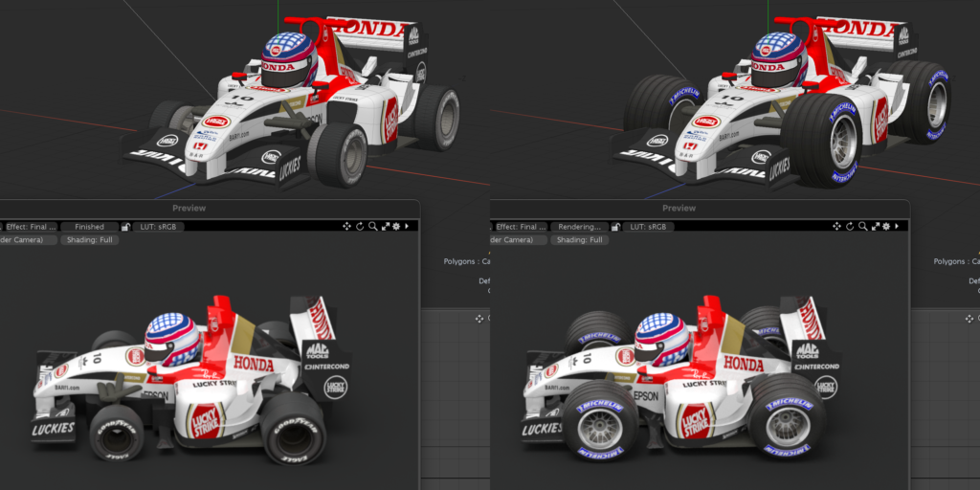The image size is (980, 490).
Task: Click the magnifier zoom icon in Finished preview
Action: click(372, 226)
